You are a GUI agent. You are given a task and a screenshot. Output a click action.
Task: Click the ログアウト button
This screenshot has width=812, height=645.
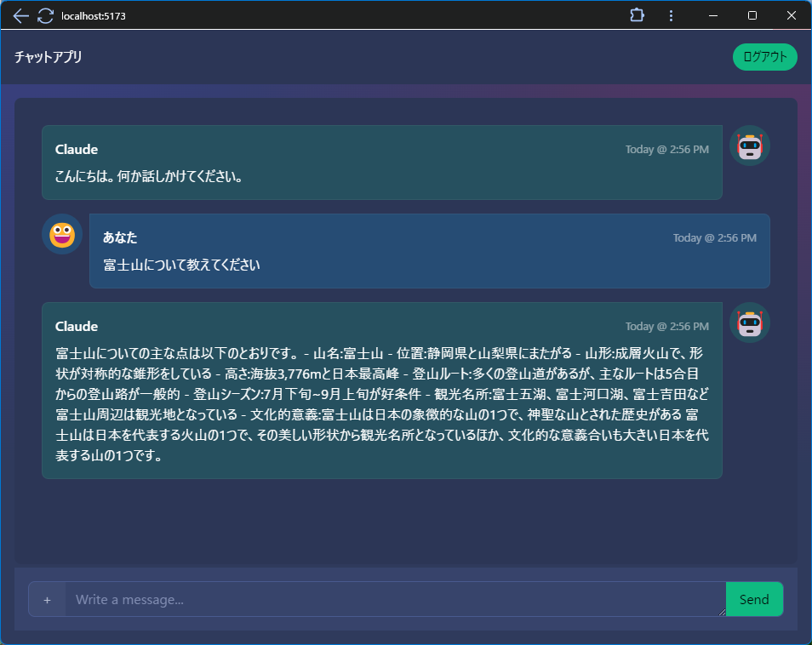(764, 57)
